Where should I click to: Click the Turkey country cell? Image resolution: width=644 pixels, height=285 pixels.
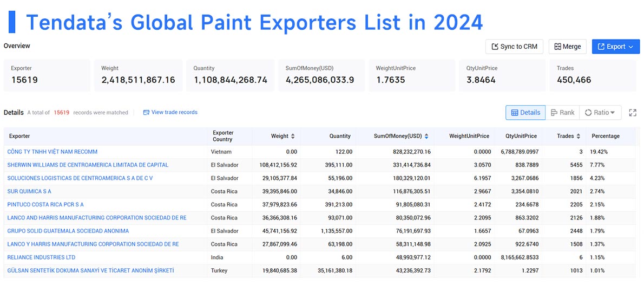point(220,270)
